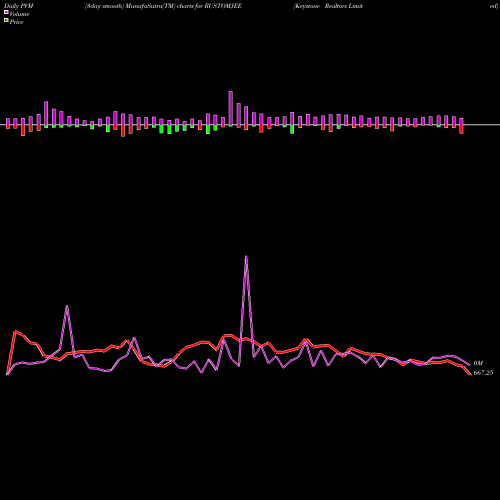Click the tallest magenta volume bar

pos(231,109)
